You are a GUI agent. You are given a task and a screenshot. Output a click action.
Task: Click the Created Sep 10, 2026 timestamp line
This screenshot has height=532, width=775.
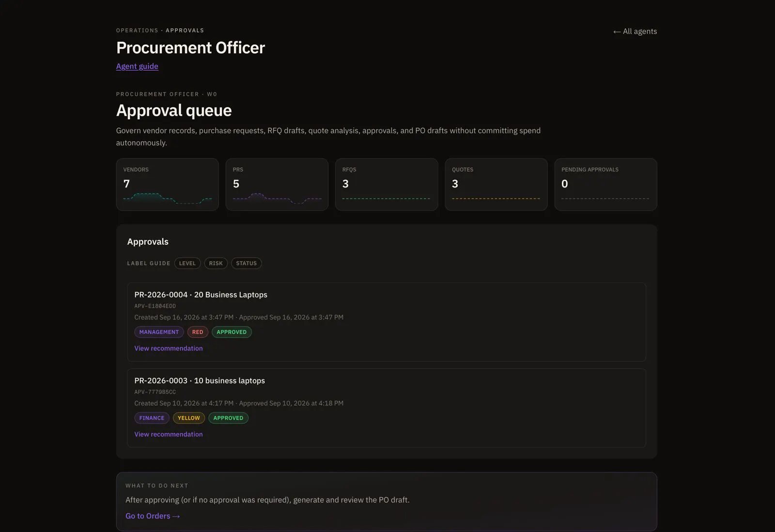pyautogui.click(x=239, y=403)
